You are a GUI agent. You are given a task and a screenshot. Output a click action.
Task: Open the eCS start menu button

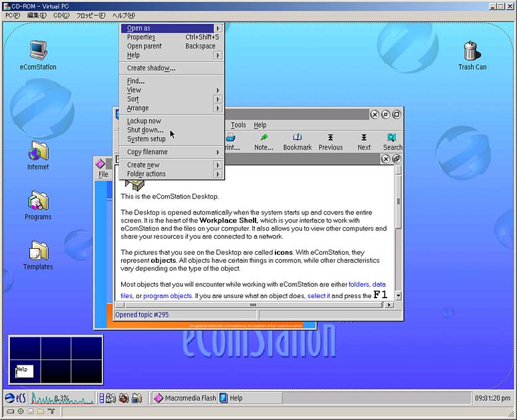[x=15, y=398]
